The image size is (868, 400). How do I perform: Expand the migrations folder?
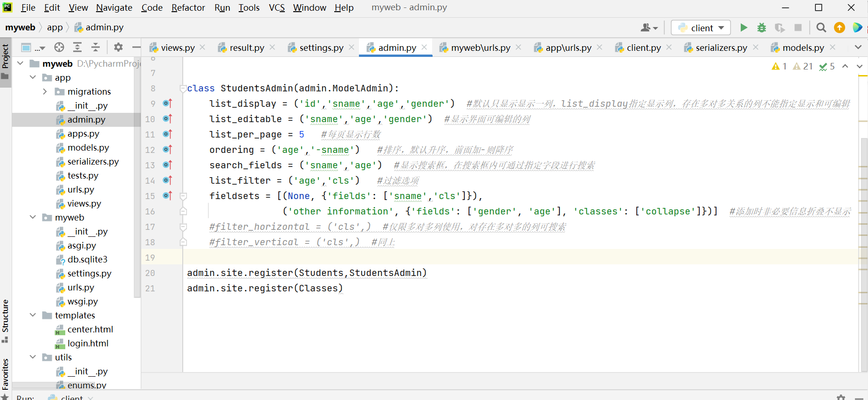[45, 91]
